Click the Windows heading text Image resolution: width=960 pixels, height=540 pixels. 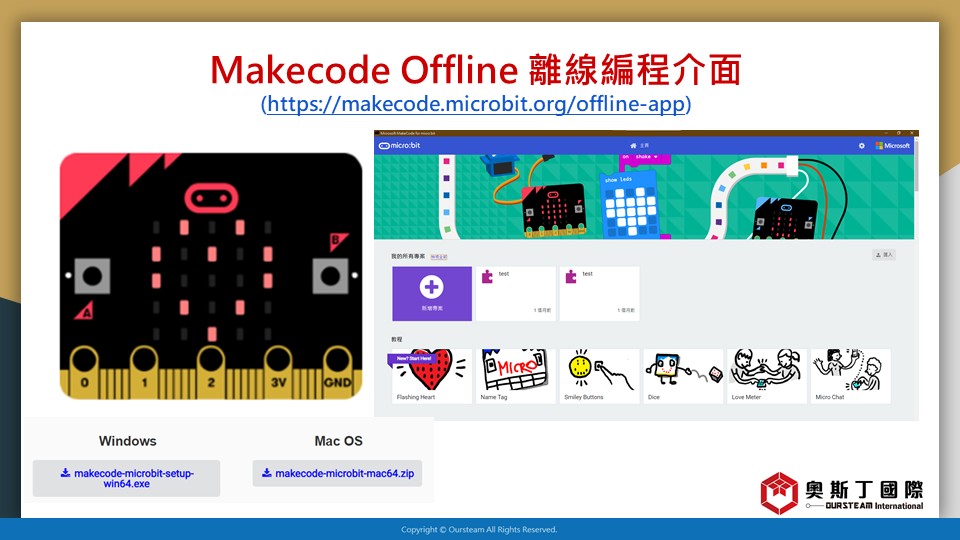pos(128,441)
